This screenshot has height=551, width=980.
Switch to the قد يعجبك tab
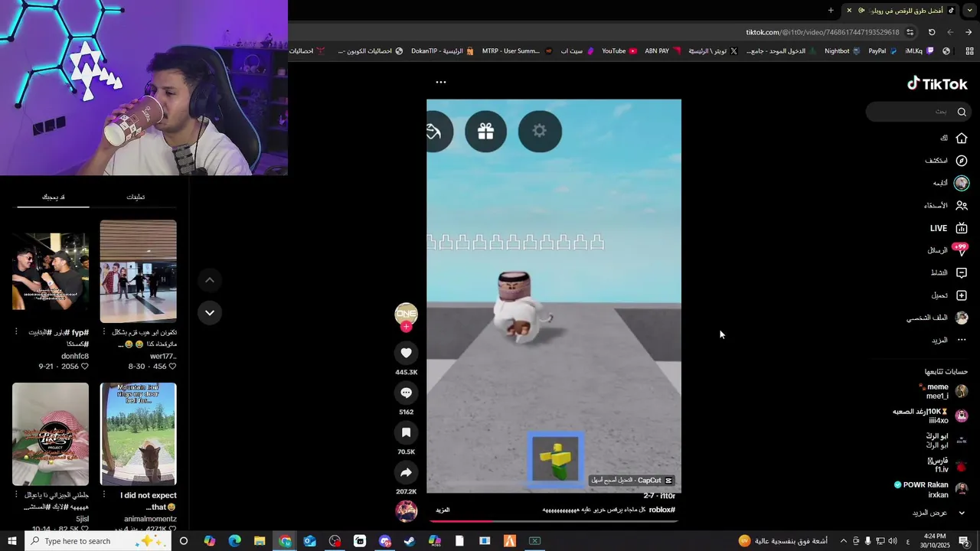click(53, 197)
